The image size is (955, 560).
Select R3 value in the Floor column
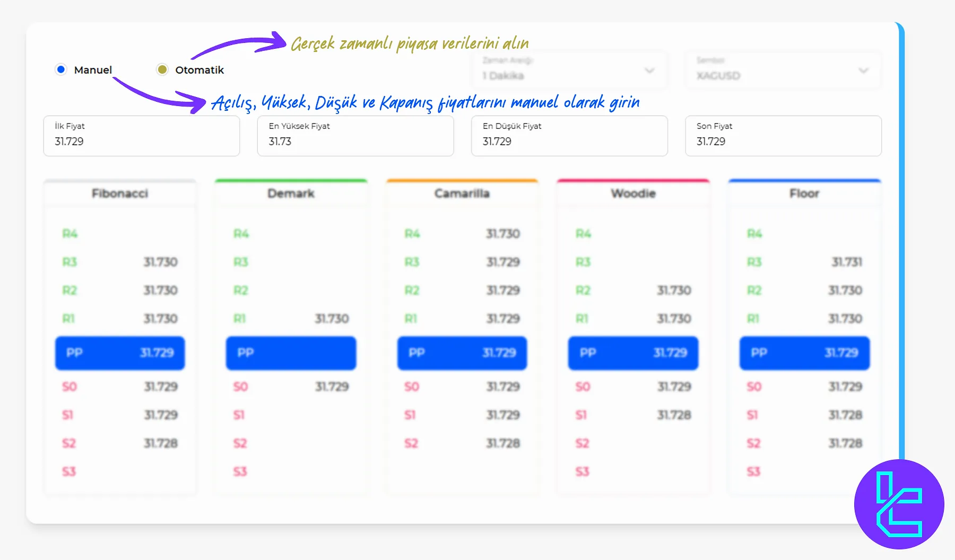point(846,261)
